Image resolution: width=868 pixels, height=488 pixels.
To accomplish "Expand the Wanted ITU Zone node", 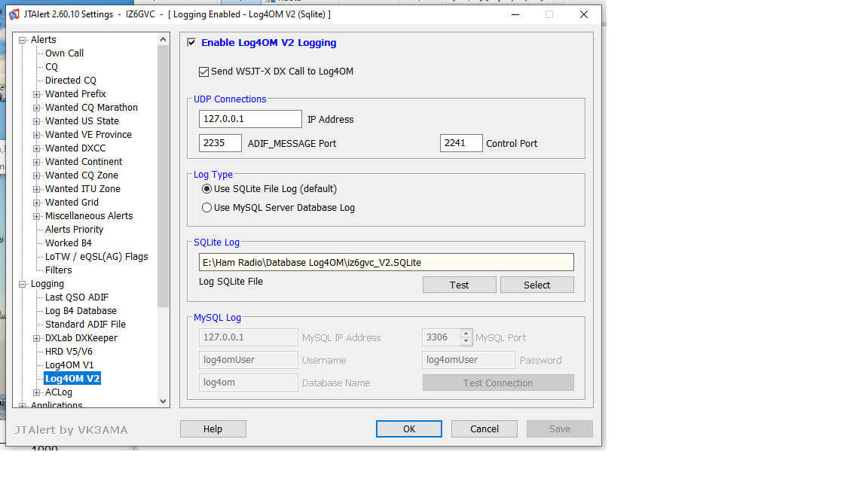I will click(36, 189).
